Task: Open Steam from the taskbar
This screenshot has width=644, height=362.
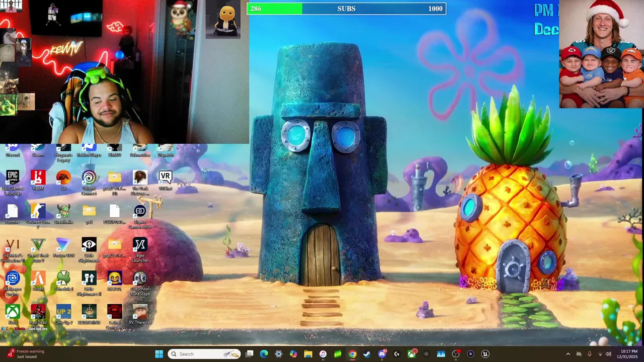Action: pyautogui.click(x=367, y=354)
